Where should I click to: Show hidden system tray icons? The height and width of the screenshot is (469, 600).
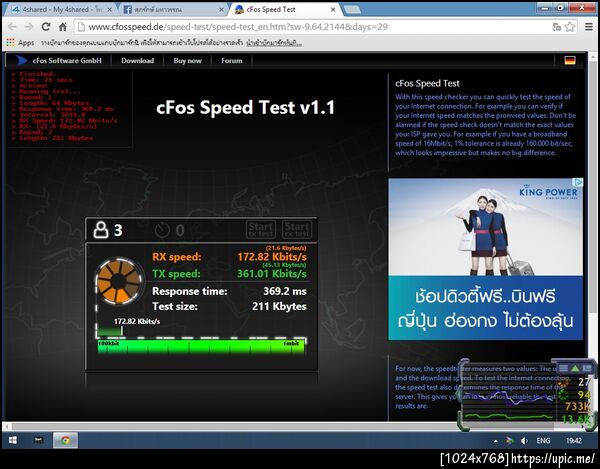point(496,441)
